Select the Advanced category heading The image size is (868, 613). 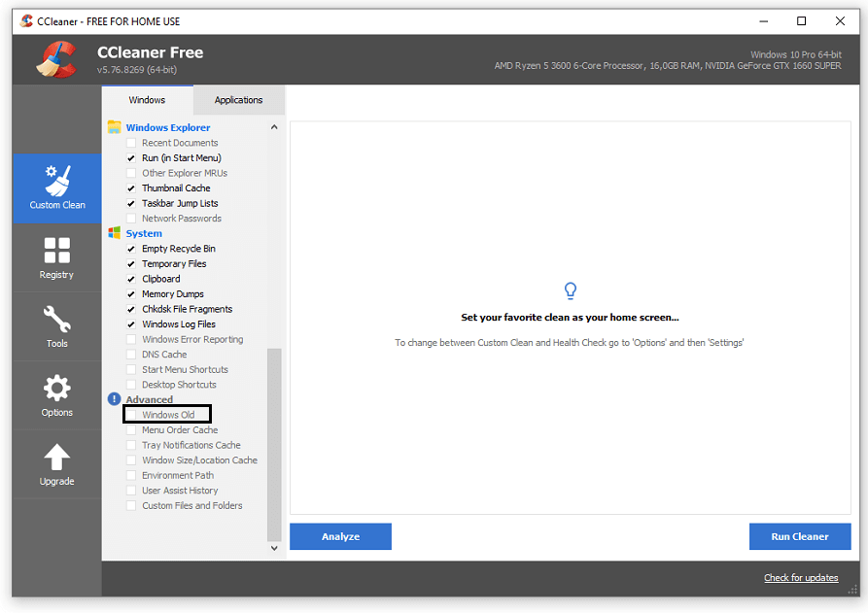[150, 399]
